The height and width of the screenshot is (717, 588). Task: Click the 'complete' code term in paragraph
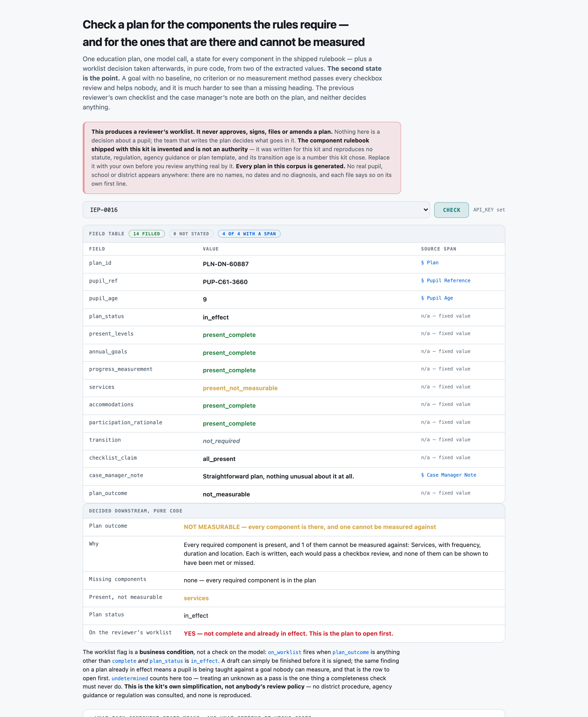[x=124, y=661]
